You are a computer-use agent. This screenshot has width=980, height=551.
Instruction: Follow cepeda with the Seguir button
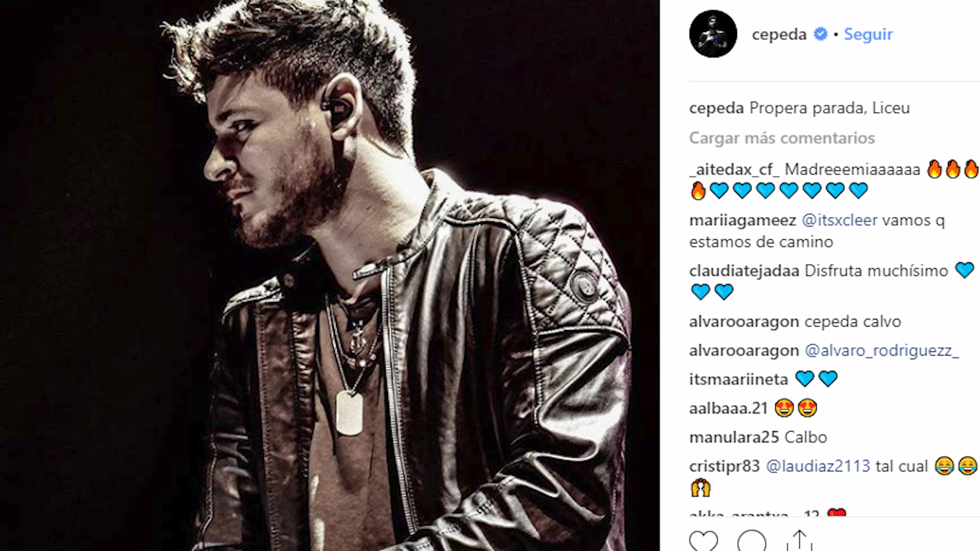(868, 34)
